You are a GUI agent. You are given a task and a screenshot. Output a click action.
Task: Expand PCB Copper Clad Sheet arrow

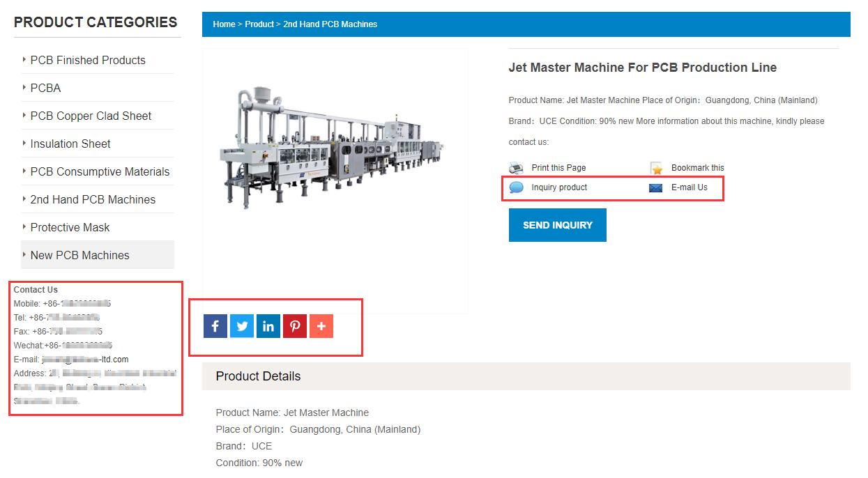tap(24, 116)
